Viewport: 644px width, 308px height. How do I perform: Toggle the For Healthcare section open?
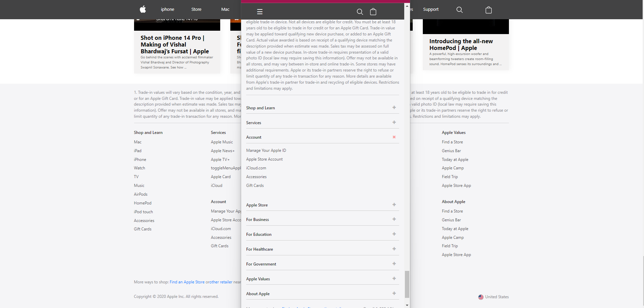pyautogui.click(x=394, y=249)
